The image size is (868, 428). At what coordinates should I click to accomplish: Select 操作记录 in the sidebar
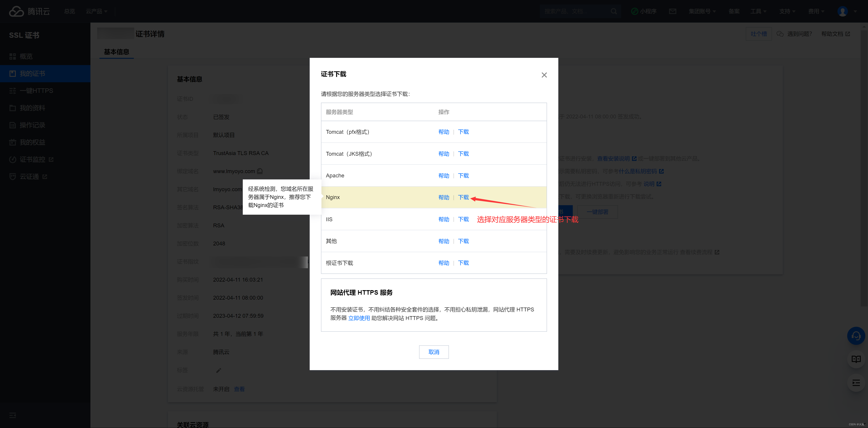click(x=45, y=125)
